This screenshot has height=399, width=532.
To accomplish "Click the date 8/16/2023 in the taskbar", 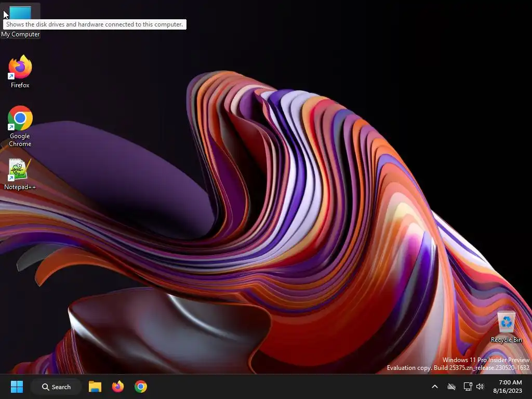I will (x=507, y=391).
